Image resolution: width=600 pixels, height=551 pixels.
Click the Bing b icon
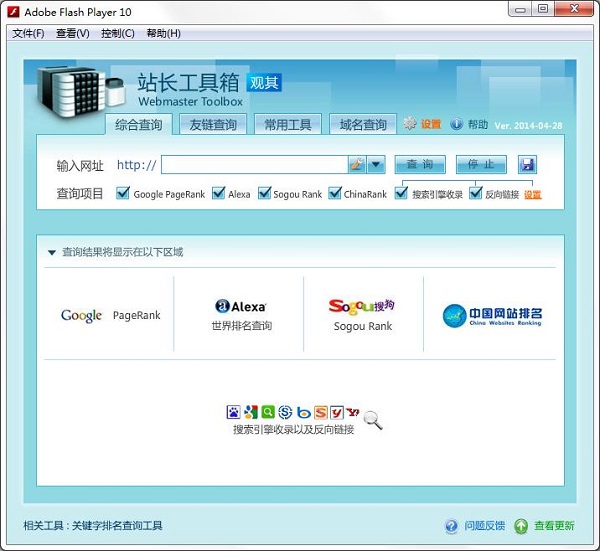point(303,412)
